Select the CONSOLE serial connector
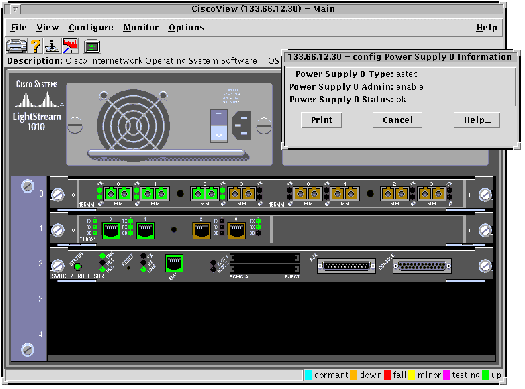The width and height of the screenshot is (525, 389). [x=422, y=266]
